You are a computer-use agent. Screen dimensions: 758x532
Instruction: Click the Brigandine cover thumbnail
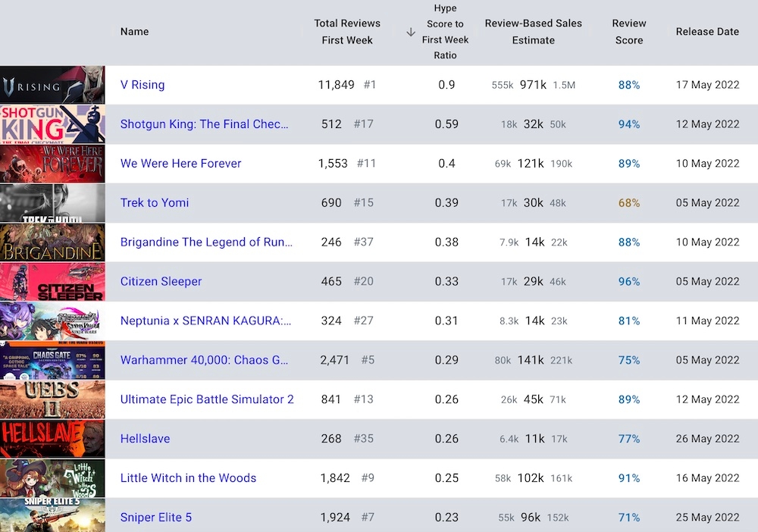coord(52,243)
